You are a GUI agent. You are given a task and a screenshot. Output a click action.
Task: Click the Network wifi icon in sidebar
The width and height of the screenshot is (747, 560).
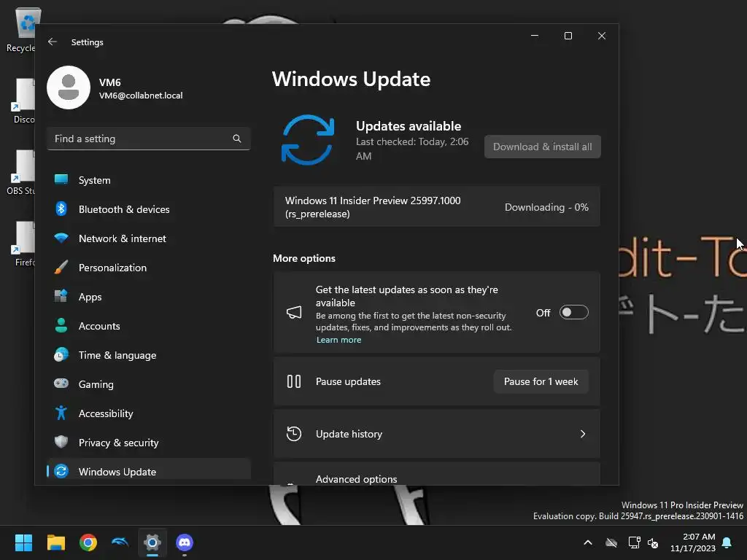pos(61,238)
